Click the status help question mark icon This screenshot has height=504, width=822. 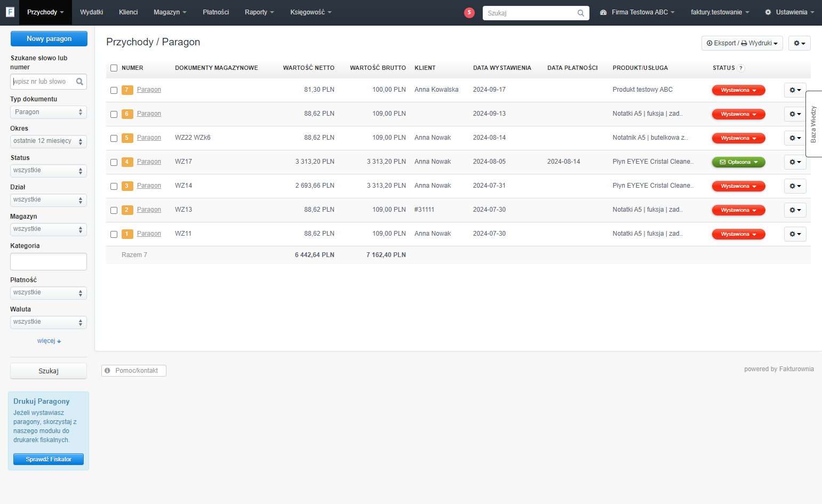pos(741,68)
